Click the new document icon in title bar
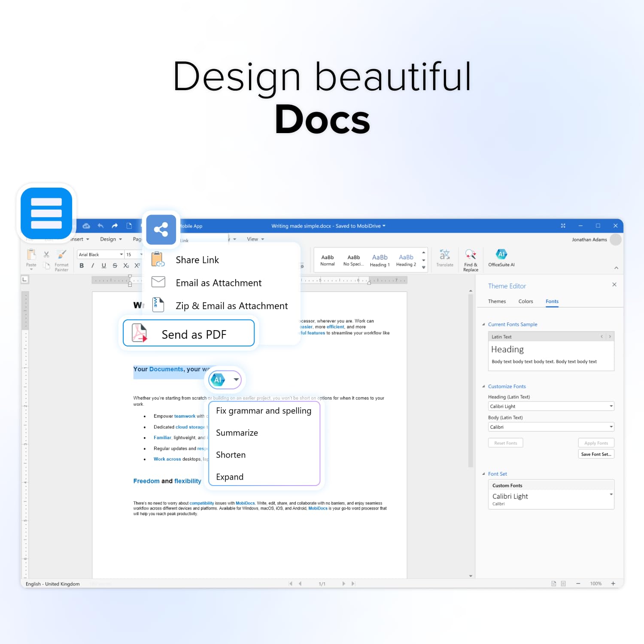Viewport: 644px width, 644px height. coord(129,226)
